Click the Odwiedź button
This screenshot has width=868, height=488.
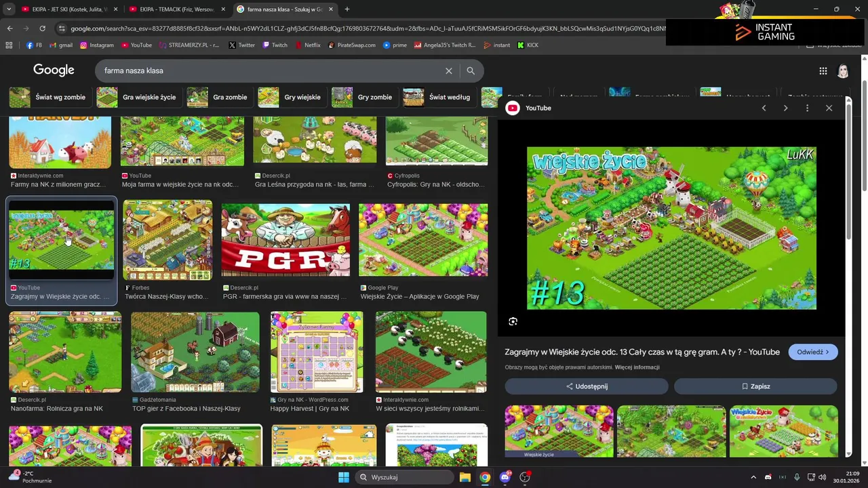click(813, 352)
